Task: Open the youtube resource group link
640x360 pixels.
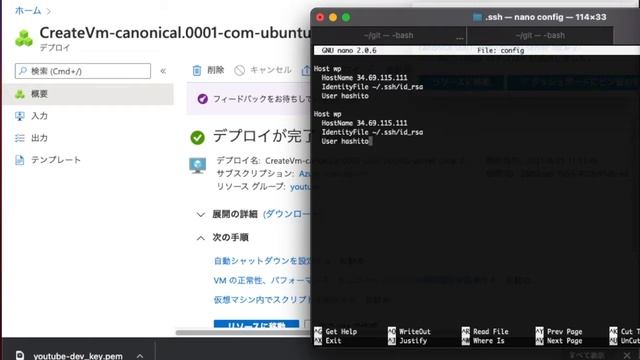Action: tap(300, 187)
